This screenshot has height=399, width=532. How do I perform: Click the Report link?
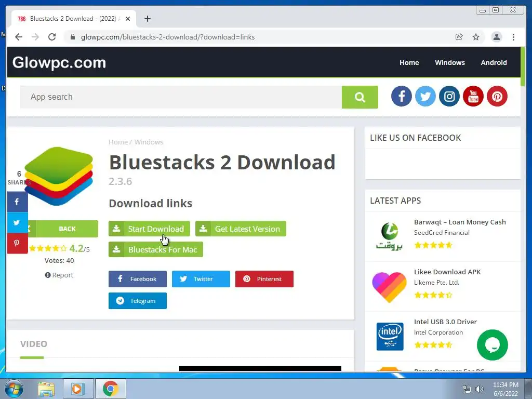[59, 275]
